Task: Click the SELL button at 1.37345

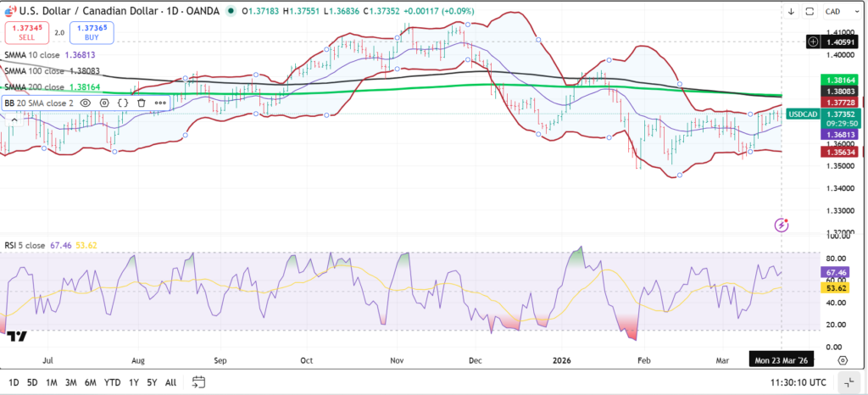Action: [27, 32]
